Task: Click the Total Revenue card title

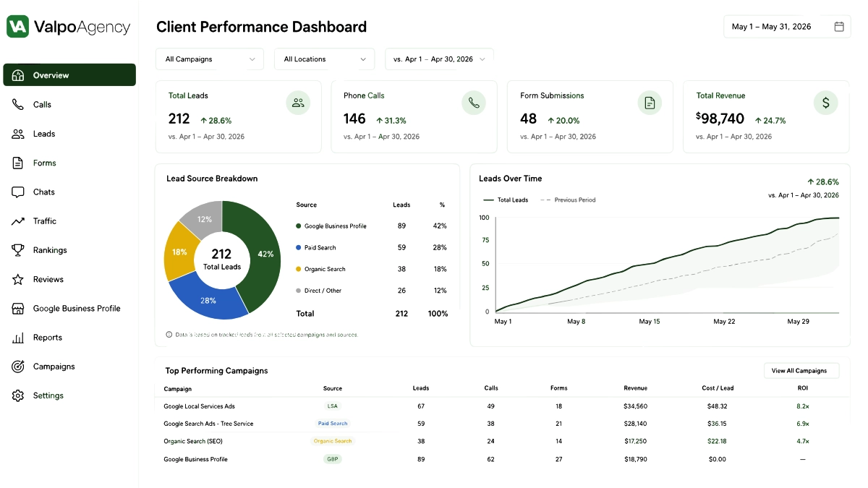Action: tap(720, 95)
